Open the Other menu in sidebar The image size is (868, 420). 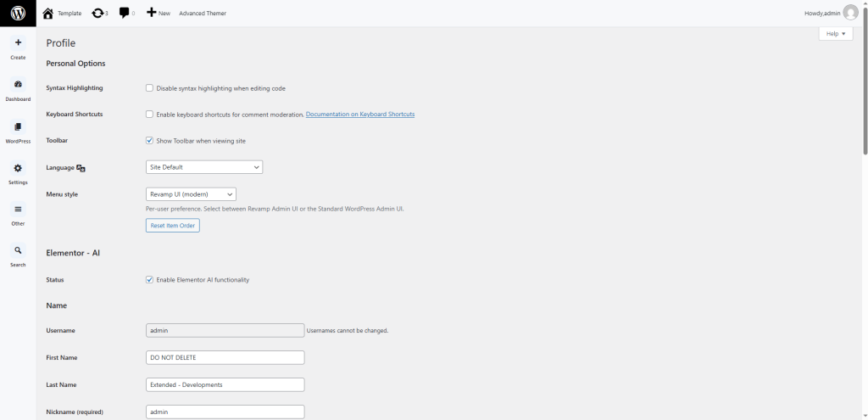click(x=18, y=210)
